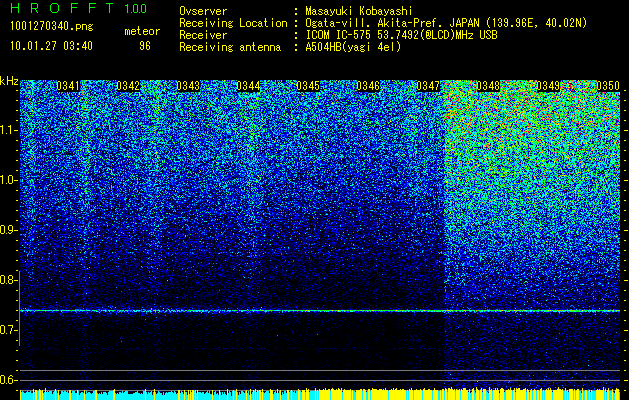Screen dimensions: 629x400
Task: Click the 0.8 kHz axis label
Action: [9, 280]
